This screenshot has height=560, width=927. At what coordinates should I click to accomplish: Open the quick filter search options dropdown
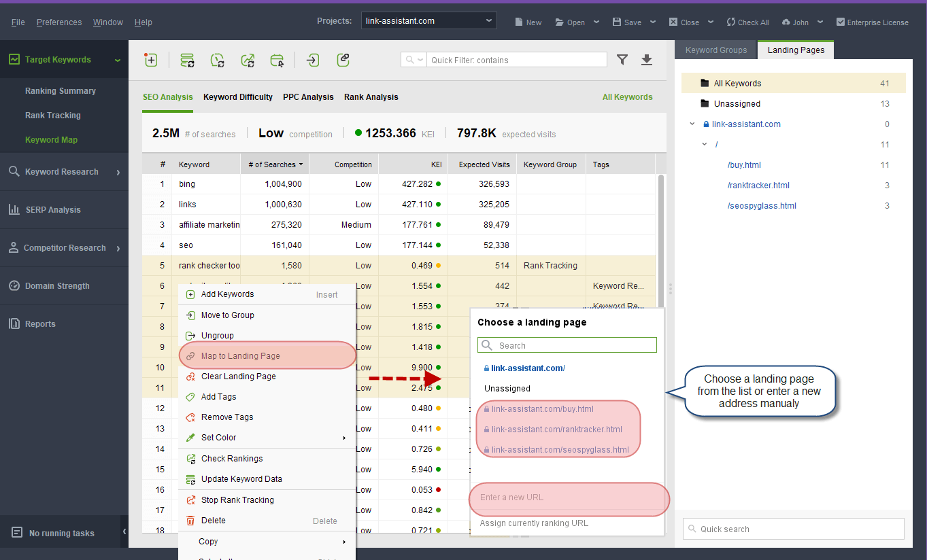coord(414,60)
